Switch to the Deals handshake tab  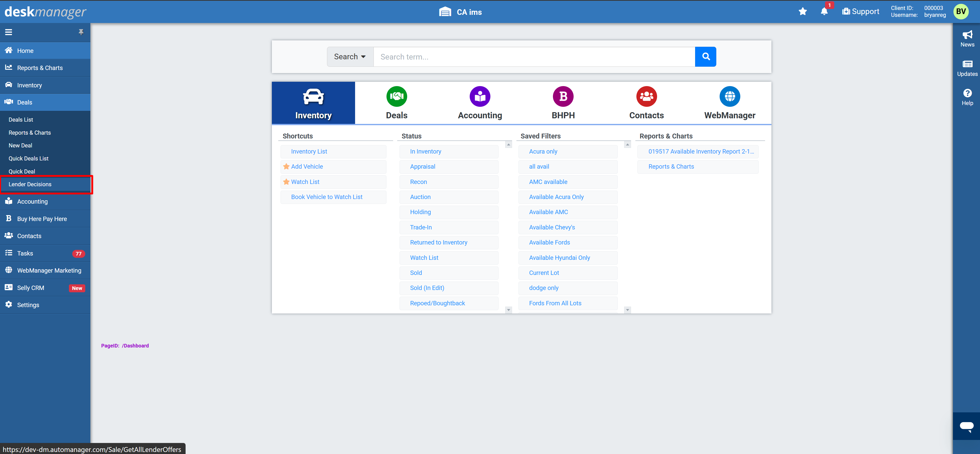396,103
